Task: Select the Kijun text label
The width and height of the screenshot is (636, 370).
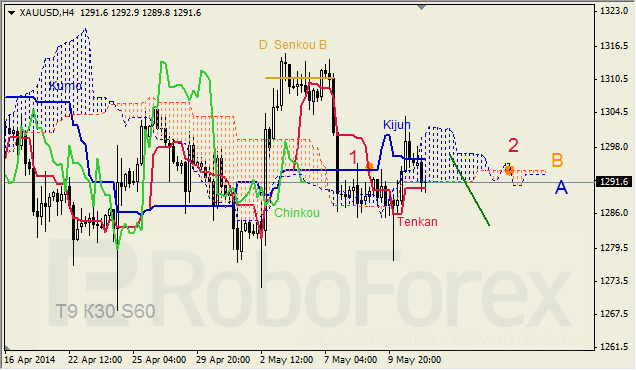Action: click(397, 125)
